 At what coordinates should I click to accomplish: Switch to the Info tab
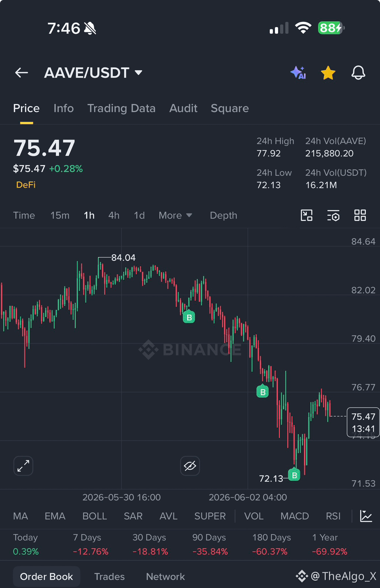63,108
